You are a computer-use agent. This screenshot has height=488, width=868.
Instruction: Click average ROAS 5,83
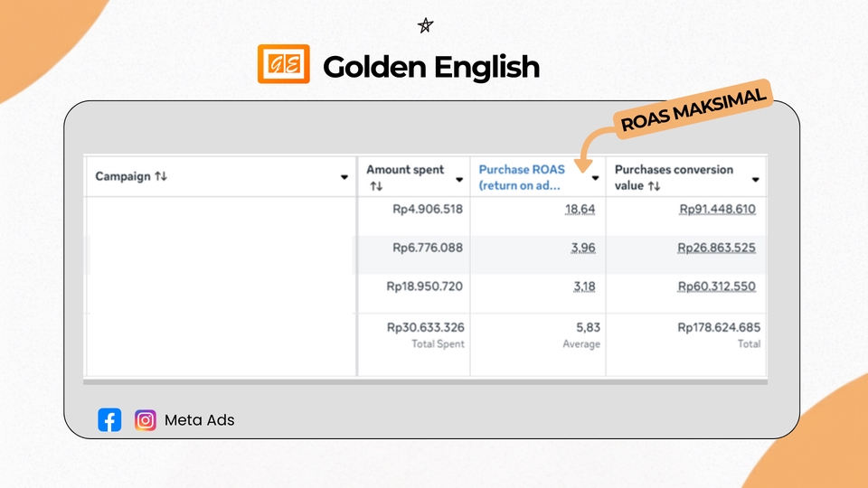588,327
